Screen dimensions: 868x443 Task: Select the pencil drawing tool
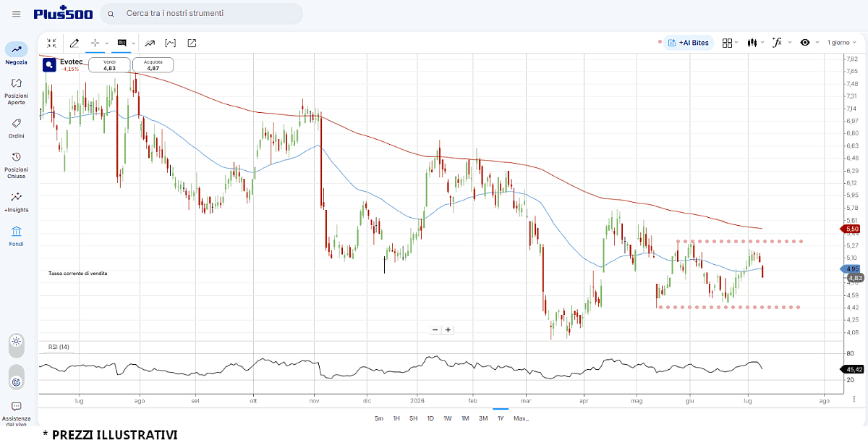click(x=75, y=43)
